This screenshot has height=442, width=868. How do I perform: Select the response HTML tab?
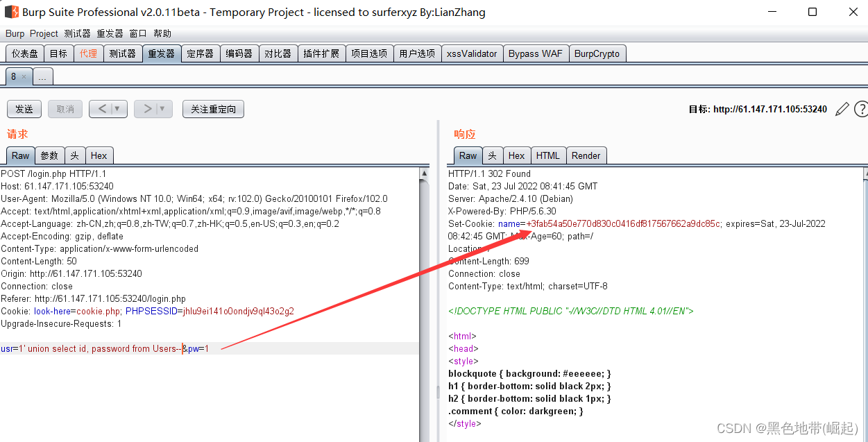coord(548,155)
